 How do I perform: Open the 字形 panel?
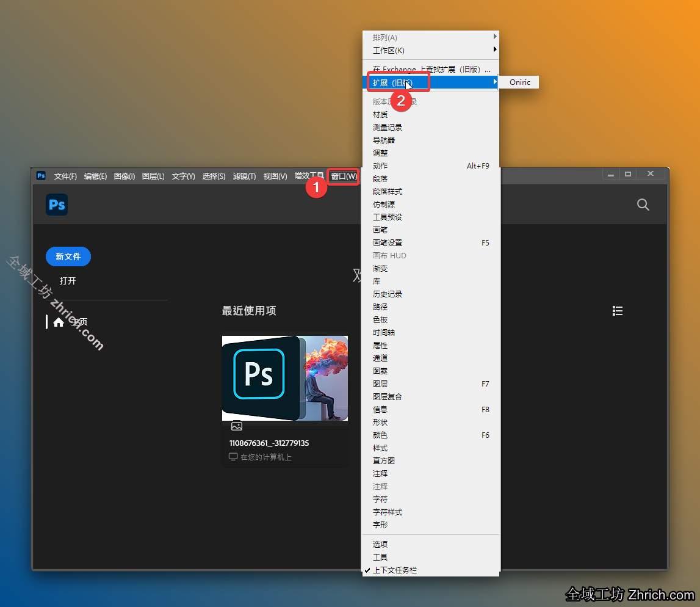[x=431, y=525]
